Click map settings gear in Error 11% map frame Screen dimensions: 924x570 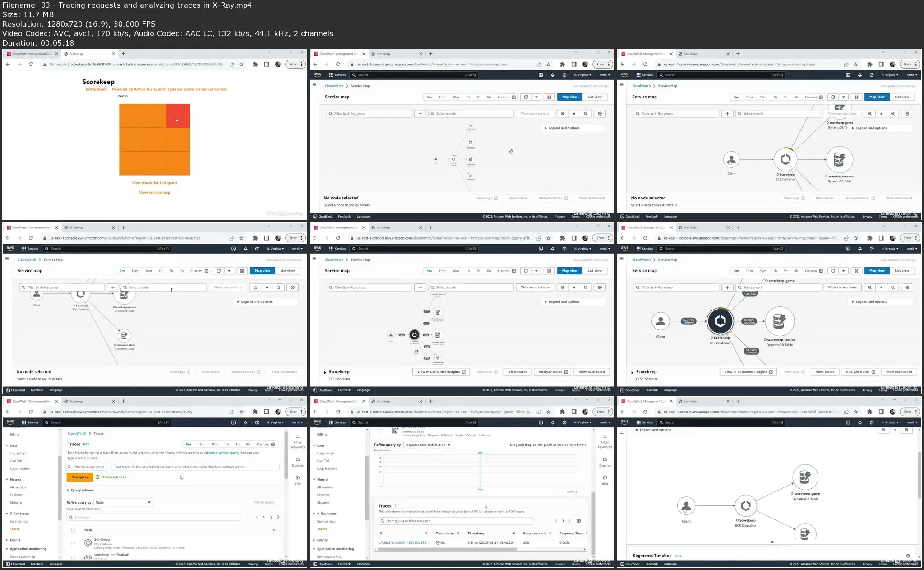coord(907,287)
